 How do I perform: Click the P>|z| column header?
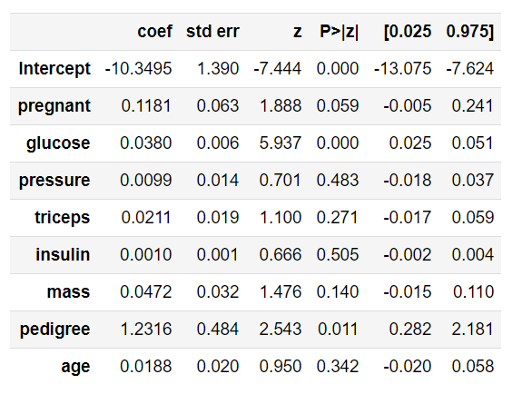[x=339, y=32]
